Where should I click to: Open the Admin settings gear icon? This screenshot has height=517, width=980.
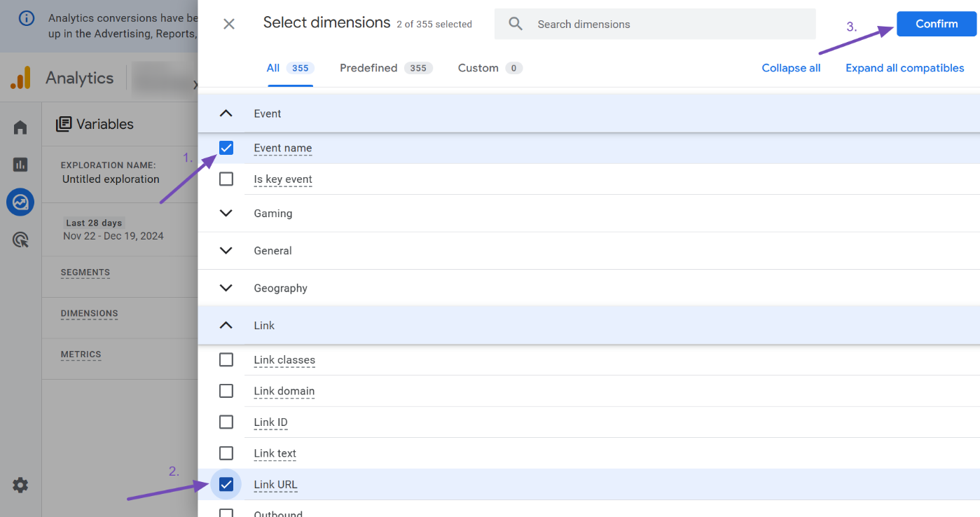tap(20, 485)
